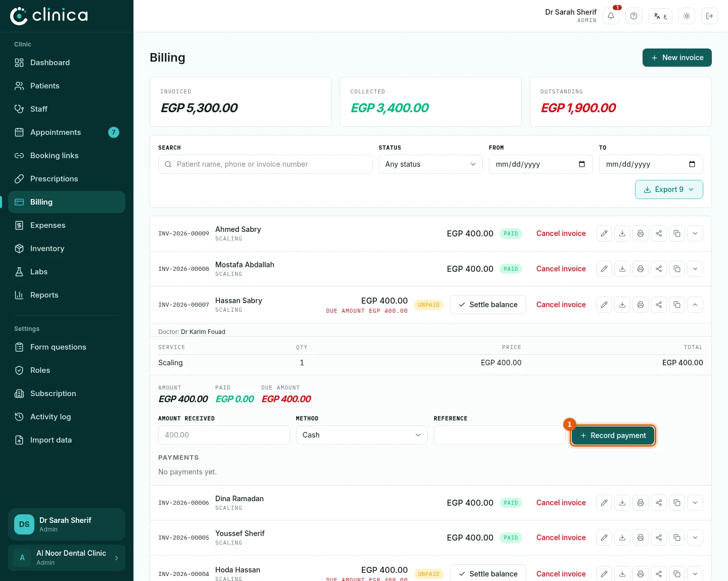Download Dina Ramadan's invoice
Screen dimensions: 728x581
(x=622, y=503)
